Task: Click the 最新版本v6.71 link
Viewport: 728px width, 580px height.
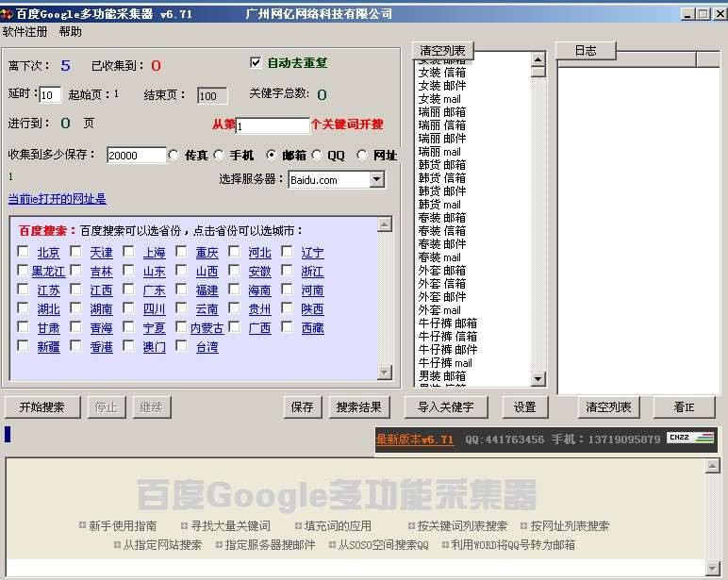Action: click(415, 439)
